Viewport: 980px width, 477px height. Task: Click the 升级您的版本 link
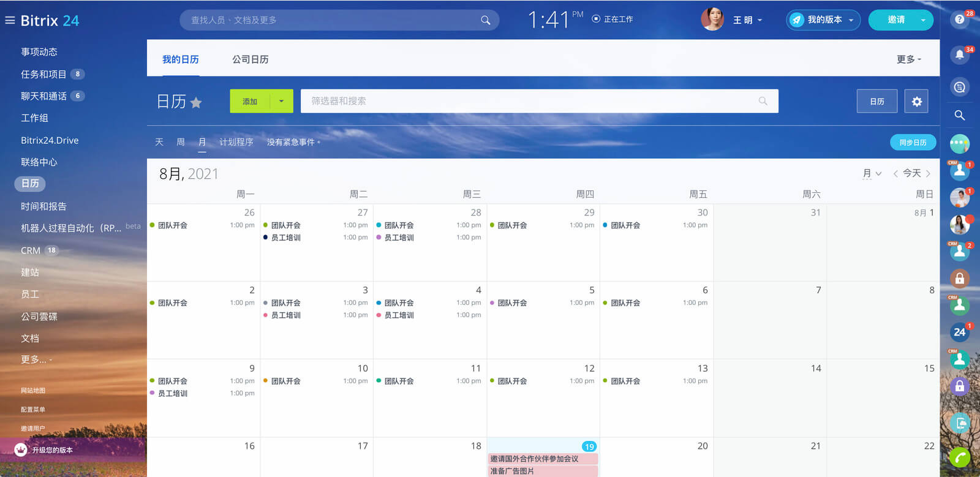point(53,450)
